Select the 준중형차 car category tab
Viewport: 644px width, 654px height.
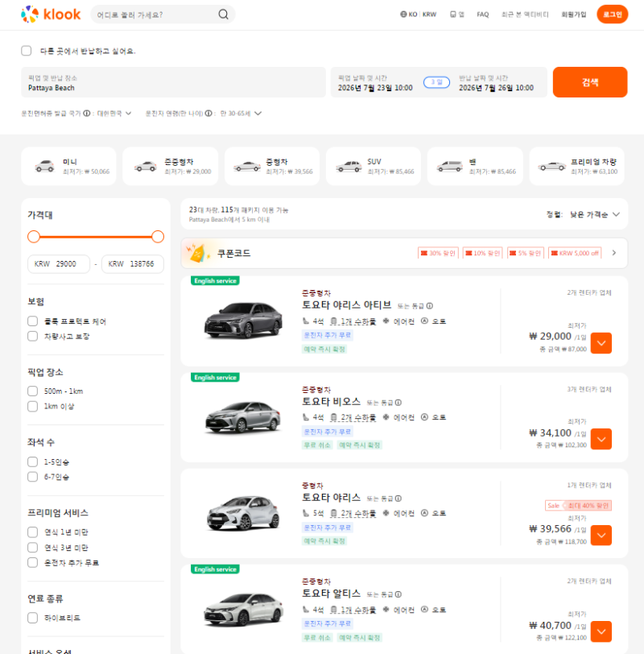170,167
